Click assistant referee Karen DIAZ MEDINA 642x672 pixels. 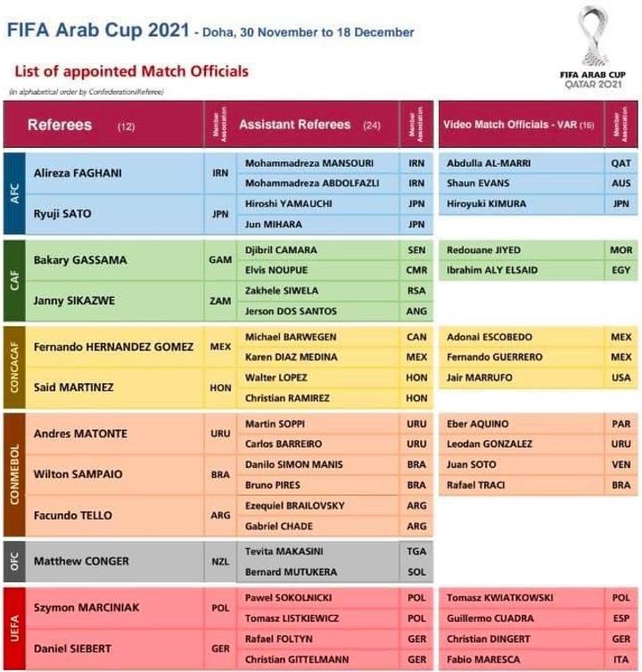(292, 357)
